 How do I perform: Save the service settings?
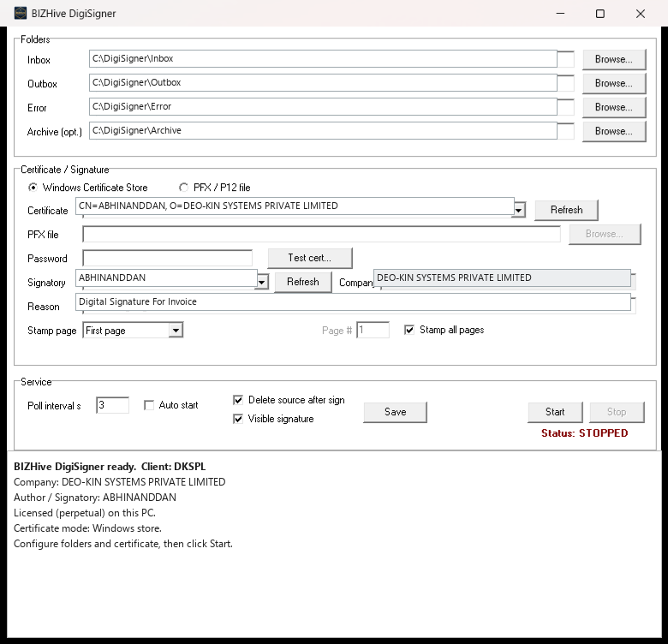395,412
